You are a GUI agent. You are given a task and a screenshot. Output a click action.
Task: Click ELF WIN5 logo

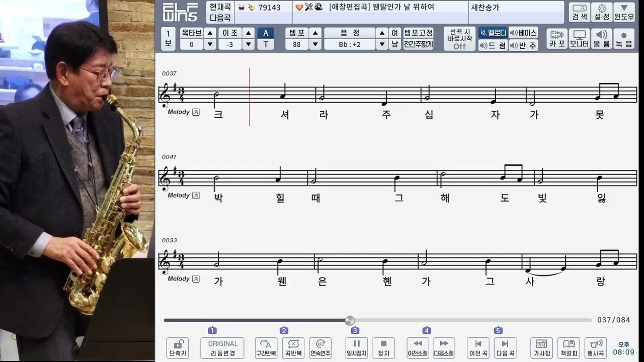pos(180,12)
